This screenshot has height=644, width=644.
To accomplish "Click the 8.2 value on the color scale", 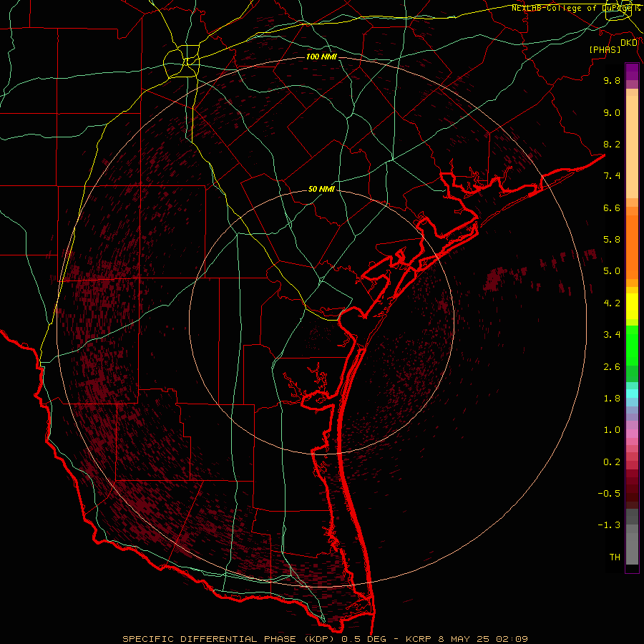I will [x=612, y=144].
